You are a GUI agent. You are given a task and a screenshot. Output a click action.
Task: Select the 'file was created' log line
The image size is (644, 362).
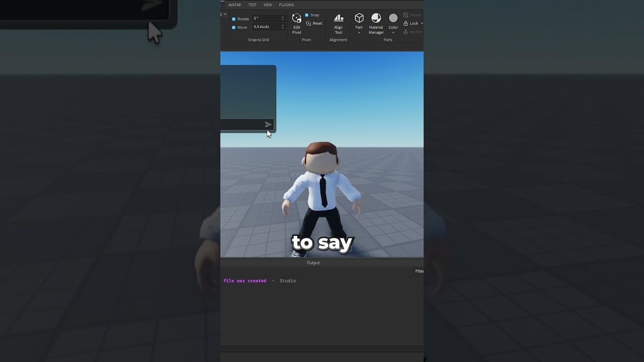pyautogui.click(x=245, y=281)
